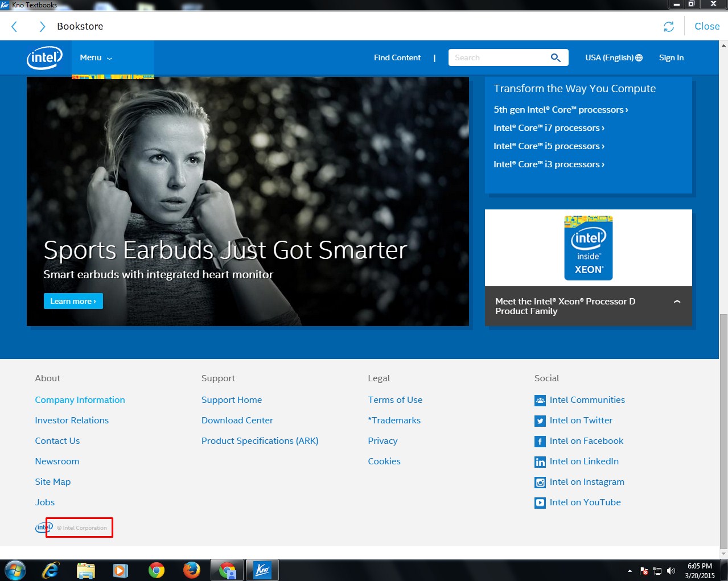Click small Intel logo in footer
728x581 pixels.
44,528
